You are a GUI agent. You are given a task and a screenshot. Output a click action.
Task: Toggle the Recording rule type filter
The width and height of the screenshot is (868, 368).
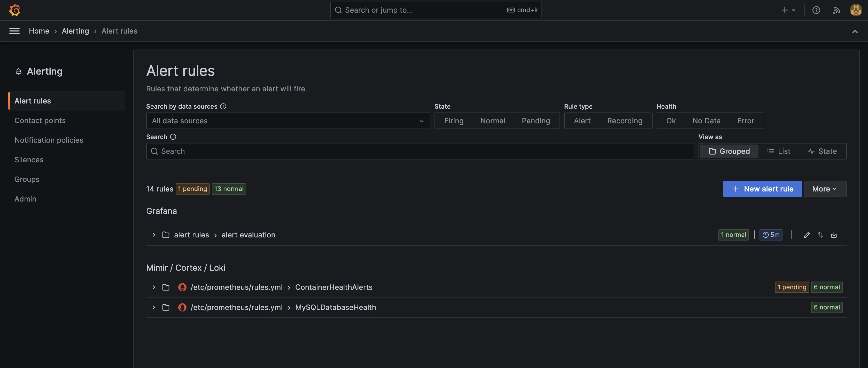point(624,121)
